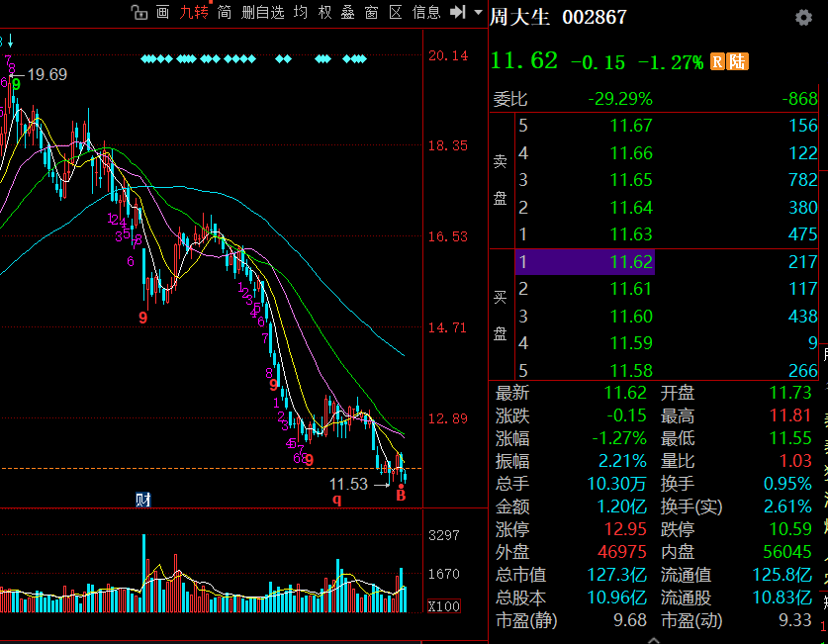The height and width of the screenshot is (644, 828).
Task: Select the 画 drawing tool
Action: (162, 12)
